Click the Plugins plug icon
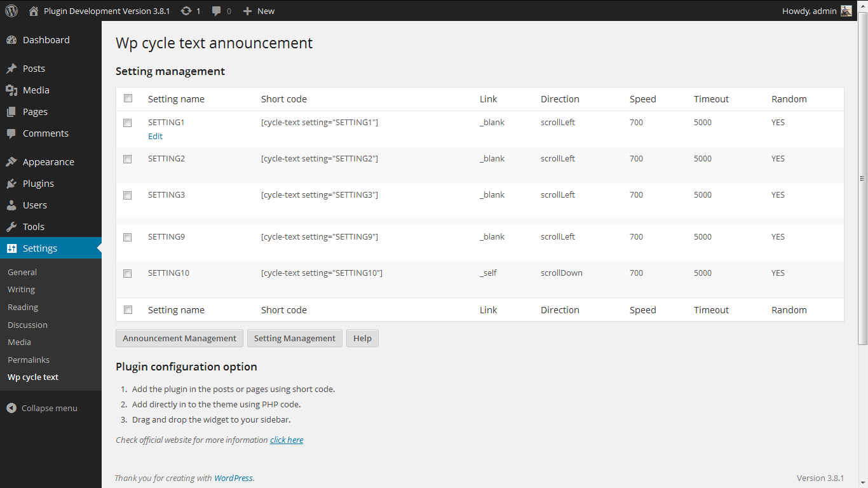Screen dimensions: 868x488 11,184
